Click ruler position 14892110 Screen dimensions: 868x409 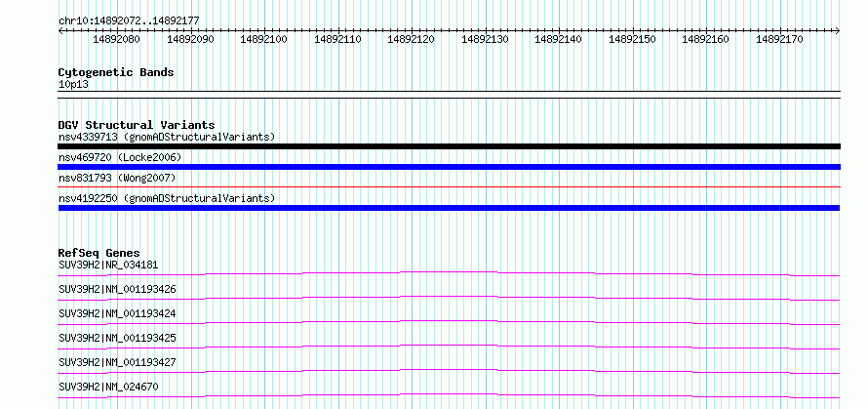pyautogui.click(x=337, y=39)
